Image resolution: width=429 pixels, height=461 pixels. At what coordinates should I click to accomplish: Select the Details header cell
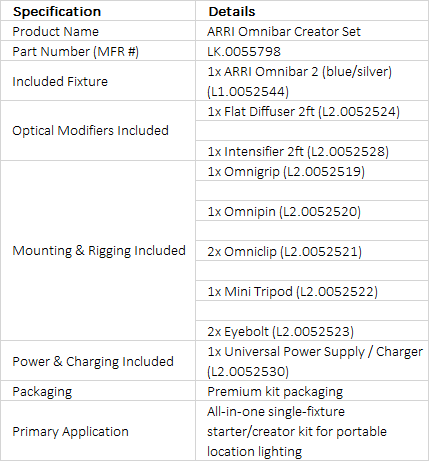click(x=312, y=11)
